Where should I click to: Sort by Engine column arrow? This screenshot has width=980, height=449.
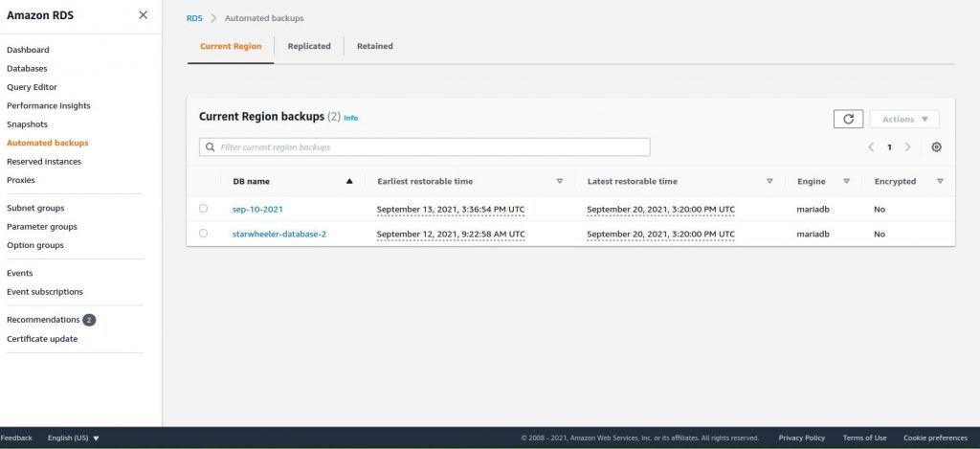pos(846,181)
